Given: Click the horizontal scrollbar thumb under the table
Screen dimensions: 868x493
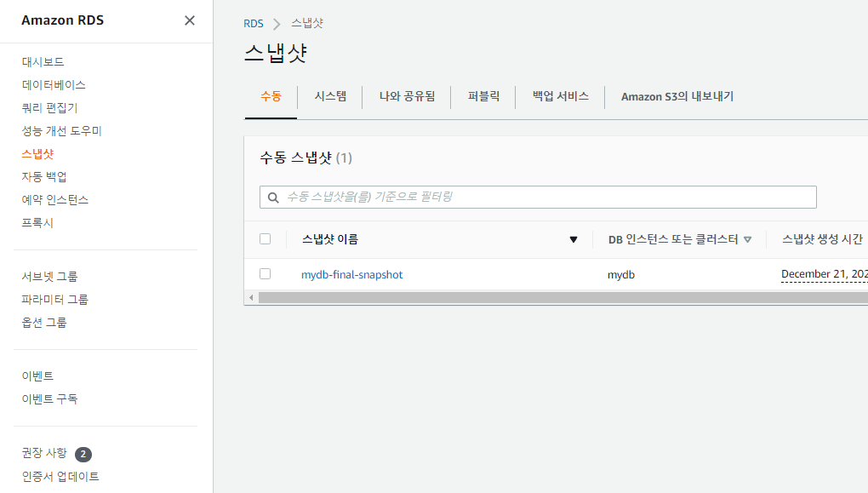Looking at the screenshot, I should tap(563, 298).
